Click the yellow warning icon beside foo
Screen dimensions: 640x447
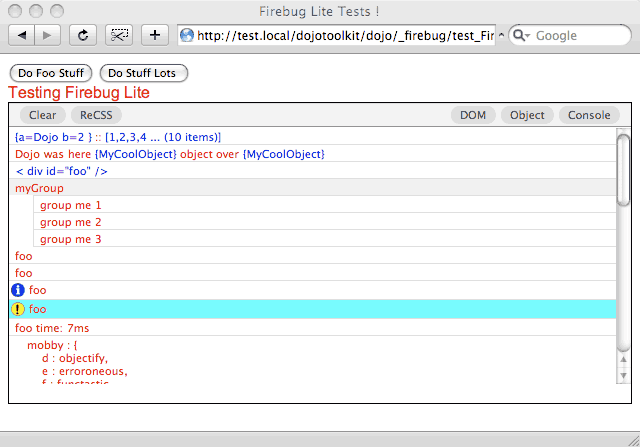point(18,309)
